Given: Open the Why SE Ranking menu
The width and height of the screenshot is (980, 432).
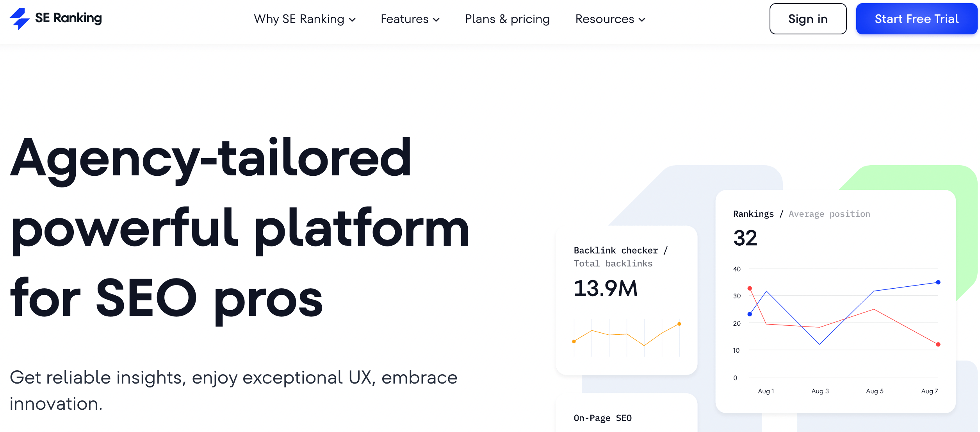Looking at the screenshot, I should tap(305, 19).
